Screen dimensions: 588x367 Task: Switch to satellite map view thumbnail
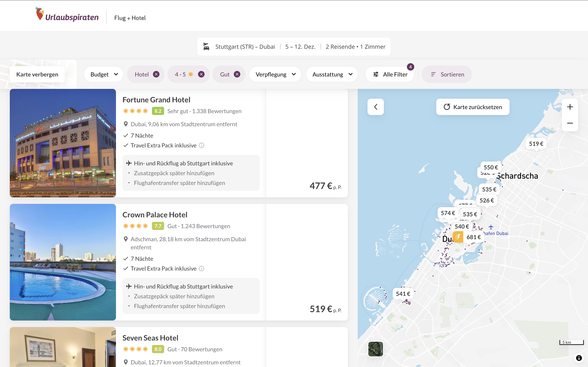(375, 349)
